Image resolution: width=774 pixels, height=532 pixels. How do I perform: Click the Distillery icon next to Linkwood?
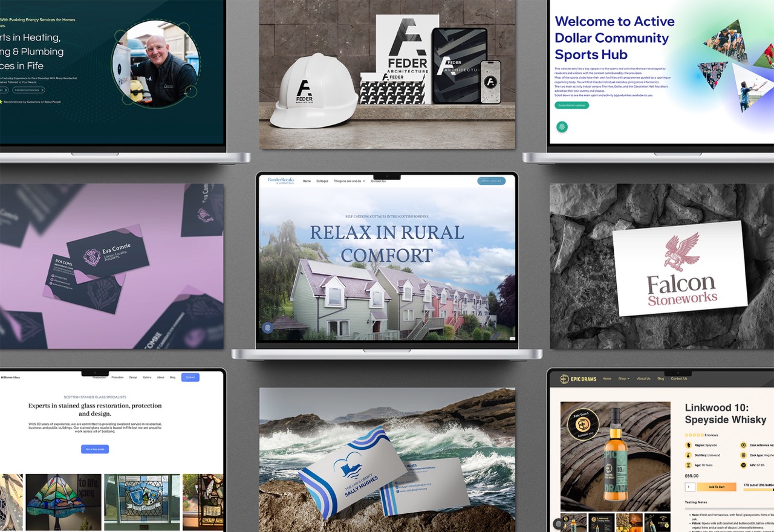(689, 455)
